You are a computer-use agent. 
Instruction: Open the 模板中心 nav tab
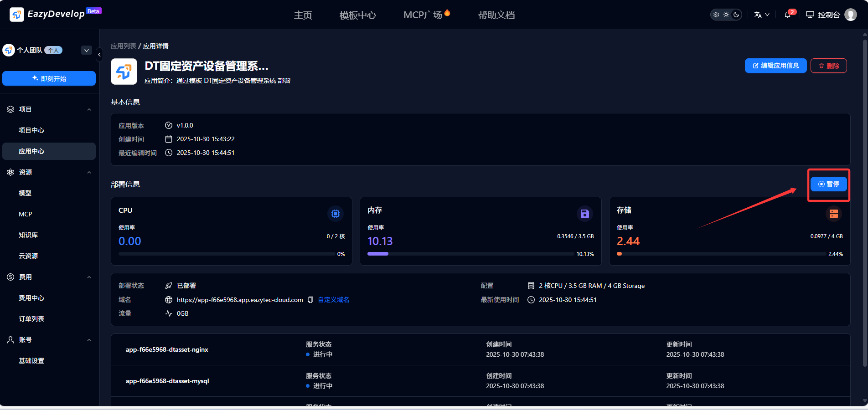(357, 15)
